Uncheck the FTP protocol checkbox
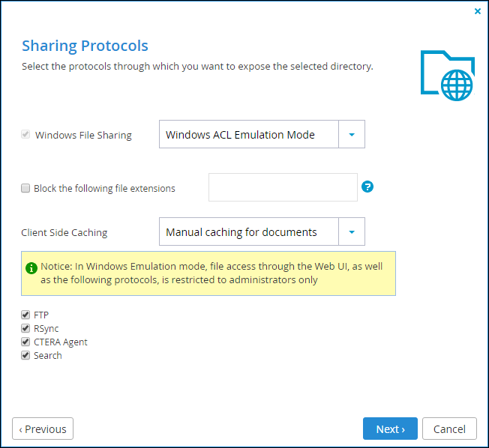 tap(25, 315)
